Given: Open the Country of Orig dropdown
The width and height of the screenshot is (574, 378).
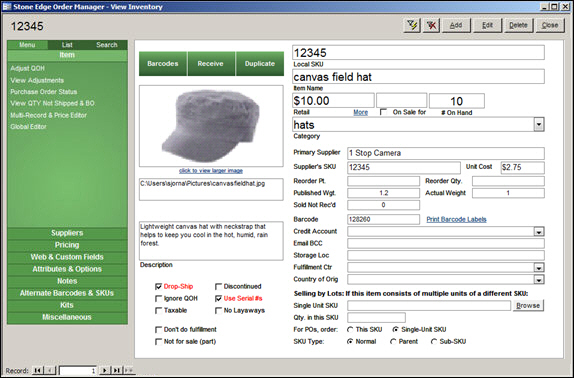Looking at the screenshot, I should 538,280.
